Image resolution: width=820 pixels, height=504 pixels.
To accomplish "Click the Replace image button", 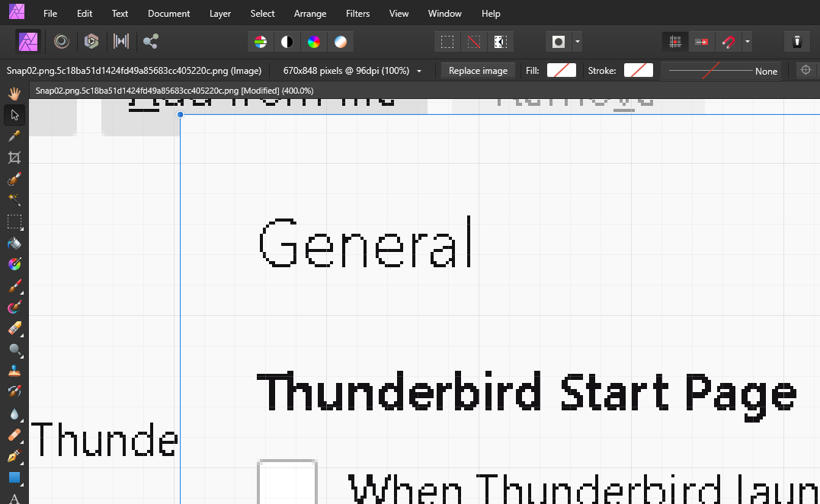I will [478, 71].
